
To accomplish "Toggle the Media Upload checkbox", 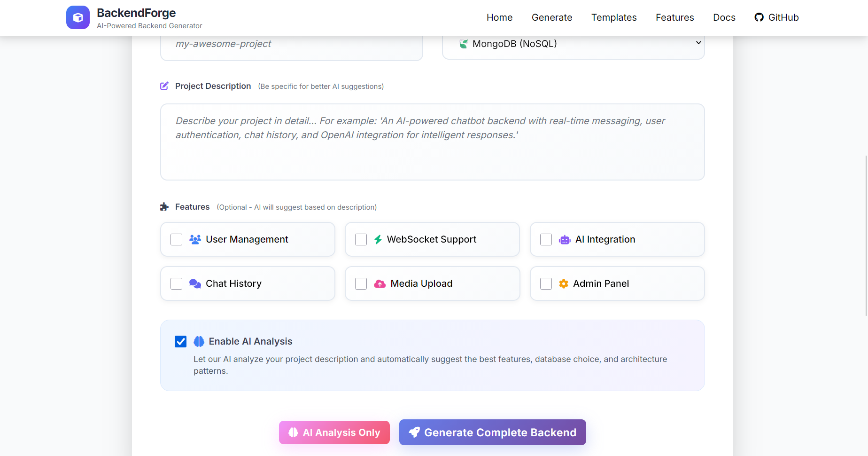I will coord(361,283).
